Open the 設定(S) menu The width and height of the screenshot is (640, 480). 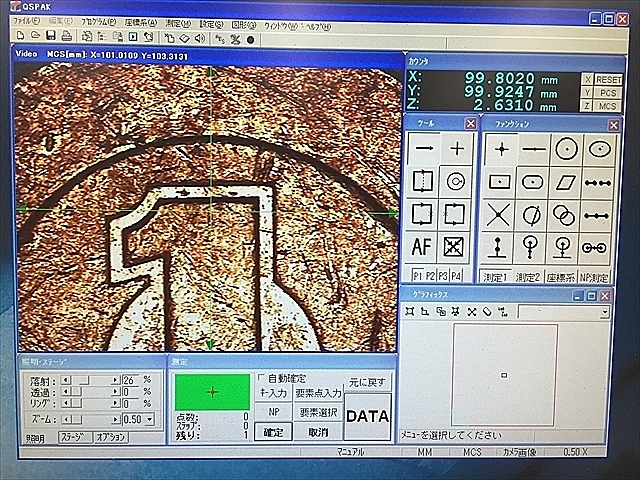point(211,24)
